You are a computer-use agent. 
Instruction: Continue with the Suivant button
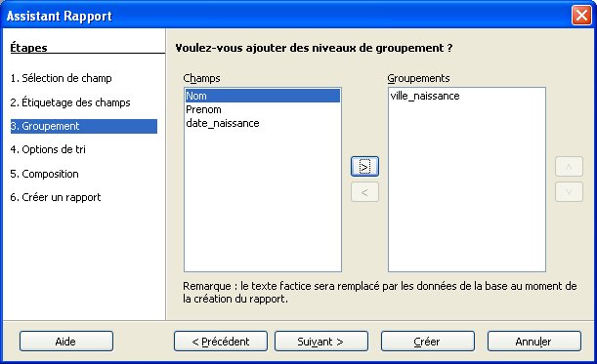tap(320, 342)
